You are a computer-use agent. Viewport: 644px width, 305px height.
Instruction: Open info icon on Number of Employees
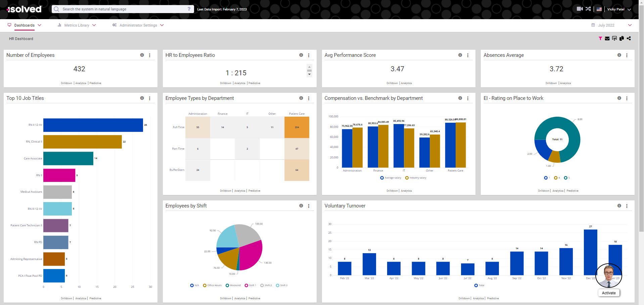point(142,55)
